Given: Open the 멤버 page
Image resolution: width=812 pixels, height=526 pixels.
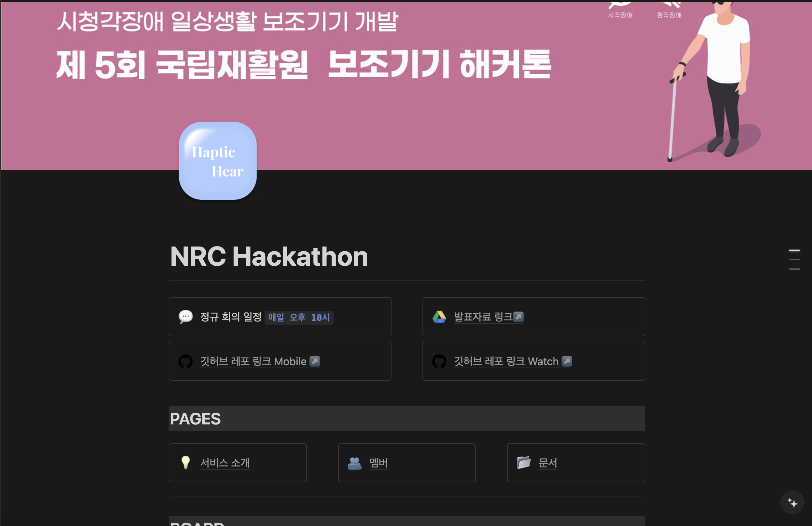Looking at the screenshot, I should [x=379, y=463].
